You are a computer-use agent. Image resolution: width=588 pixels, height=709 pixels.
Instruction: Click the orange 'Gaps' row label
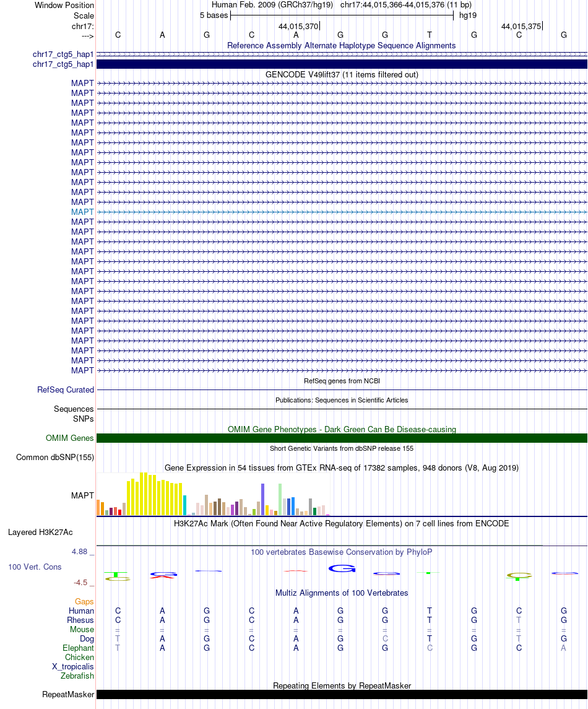[84, 602]
